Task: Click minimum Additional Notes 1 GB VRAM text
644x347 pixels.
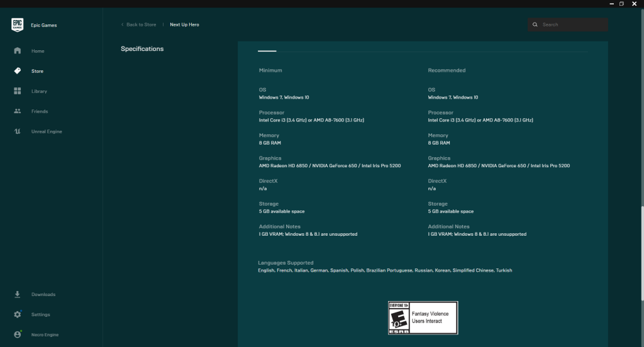Action: pyautogui.click(x=308, y=234)
